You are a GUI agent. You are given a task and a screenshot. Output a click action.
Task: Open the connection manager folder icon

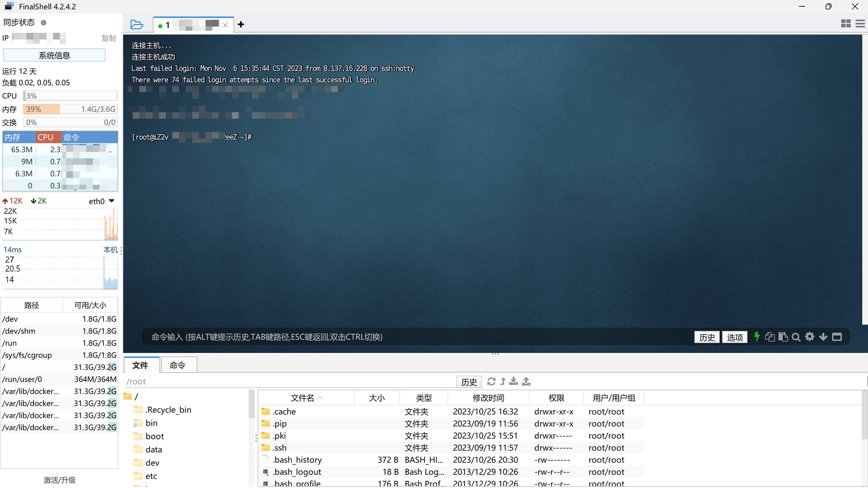click(137, 24)
